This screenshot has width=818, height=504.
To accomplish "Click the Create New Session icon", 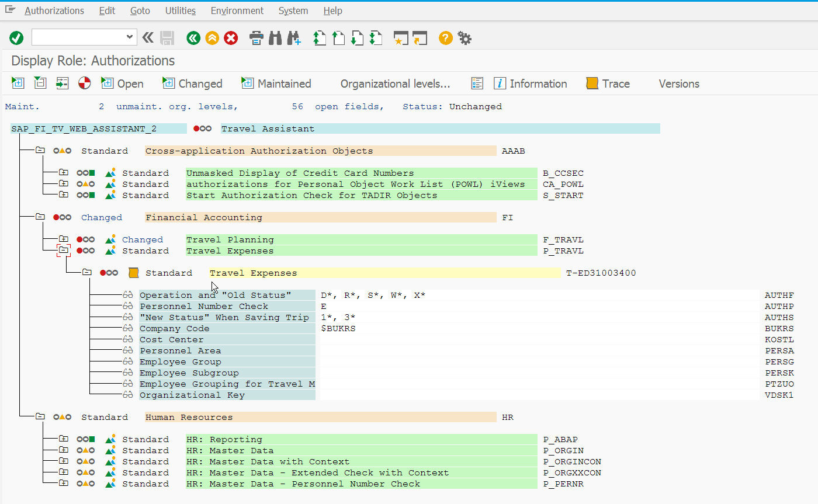I will (401, 39).
